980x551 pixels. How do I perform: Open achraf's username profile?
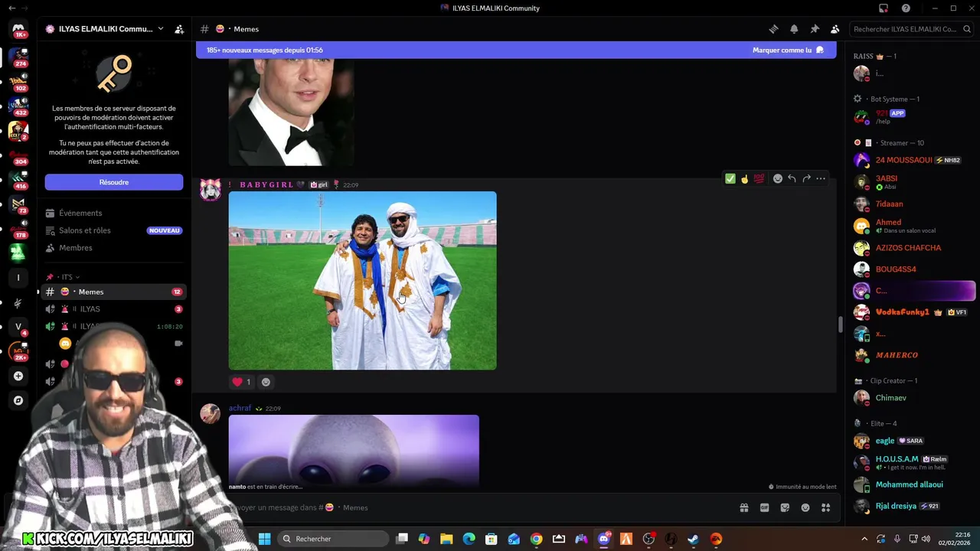[240, 408]
